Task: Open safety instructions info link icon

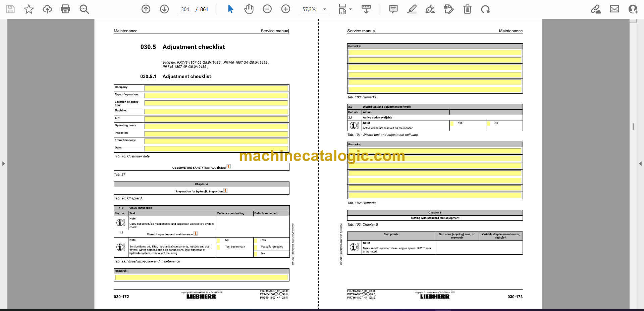Action: [x=229, y=166]
